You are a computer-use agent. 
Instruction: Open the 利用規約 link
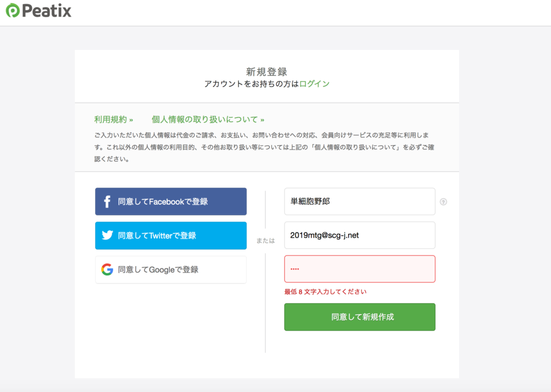coord(114,119)
